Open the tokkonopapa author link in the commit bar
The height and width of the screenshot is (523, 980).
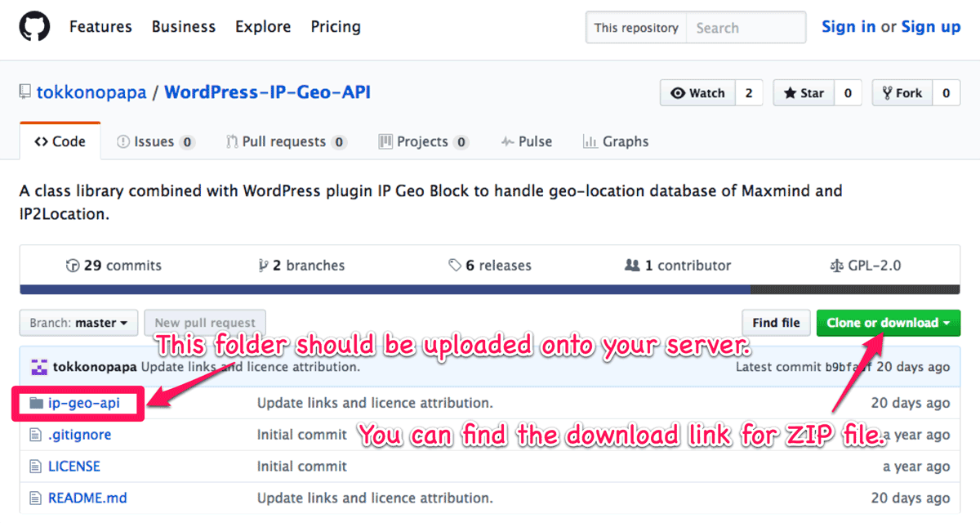pyautogui.click(x=95, y=367)
